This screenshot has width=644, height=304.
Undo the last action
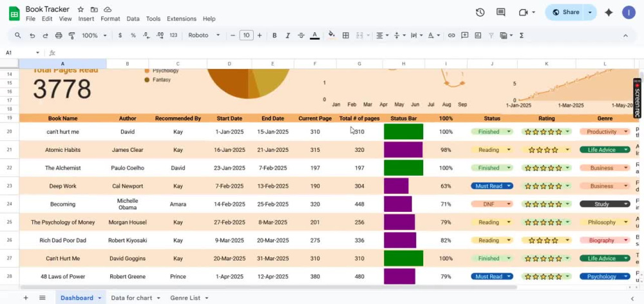32,35
